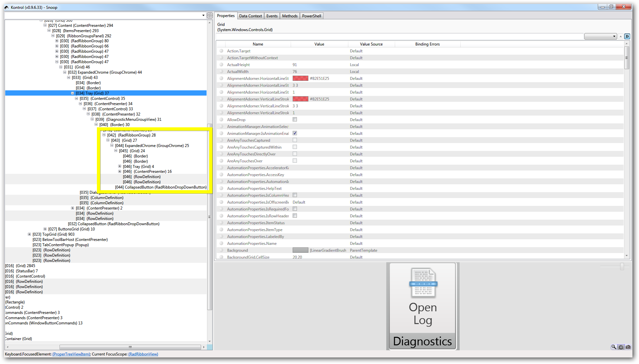Click the Open Log document icon
This screenshot has height=364, width=639.
tap(423, 283)
